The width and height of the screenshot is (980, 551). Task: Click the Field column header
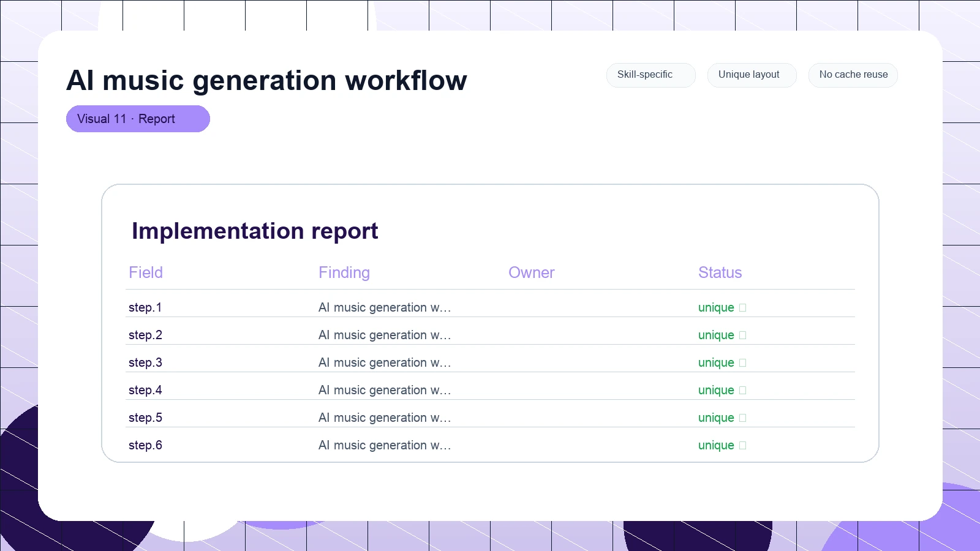(146, 272)
